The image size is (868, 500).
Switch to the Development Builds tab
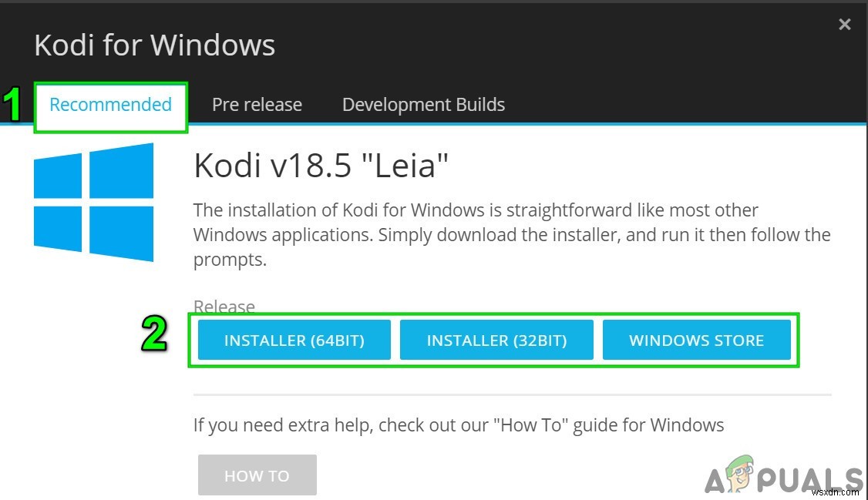tap(423, 104)
